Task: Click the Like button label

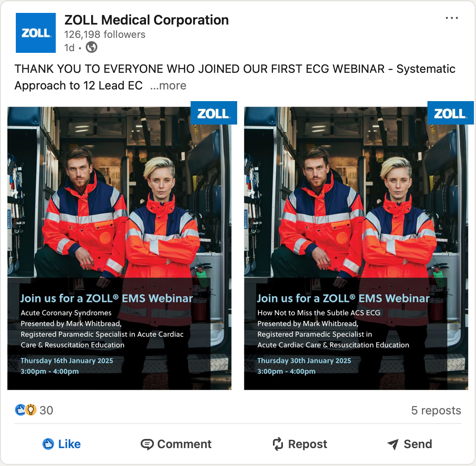Action: (69, 444)
